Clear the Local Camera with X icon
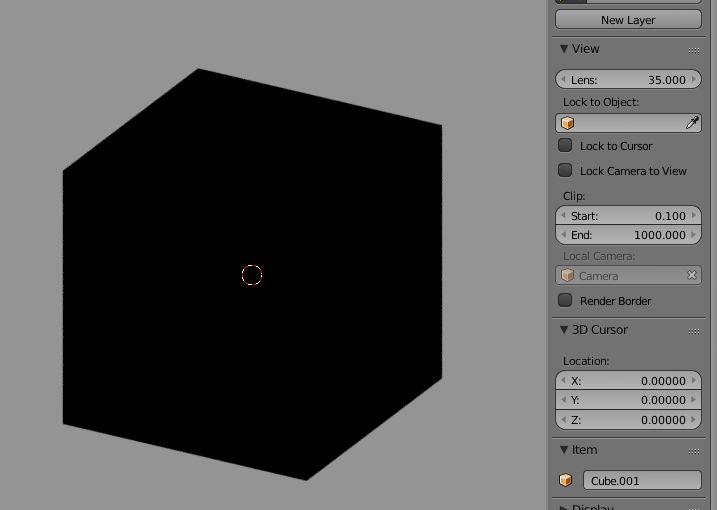 click(x=692, y=275)
